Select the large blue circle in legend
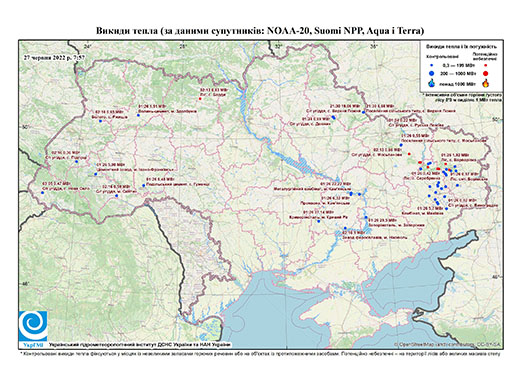 432,73
